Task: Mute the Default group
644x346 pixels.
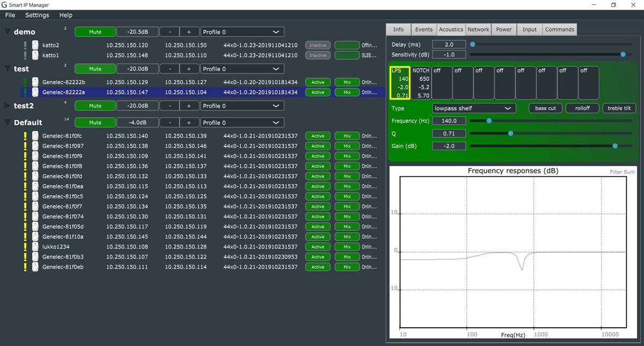Action: [x=95, y=122]
